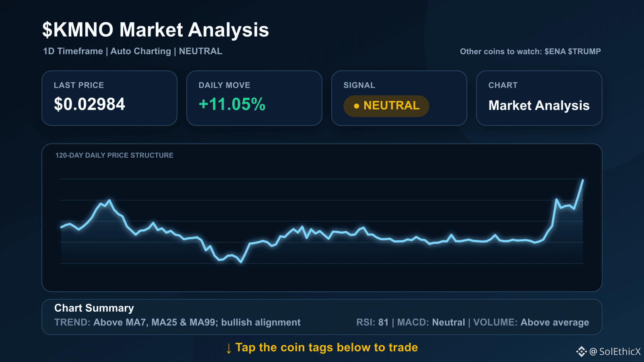Click "Tap the coin tags below to trade"
The width and height of the screenshot is (644, 362).
pyautogui.click(x=326, y=348)
